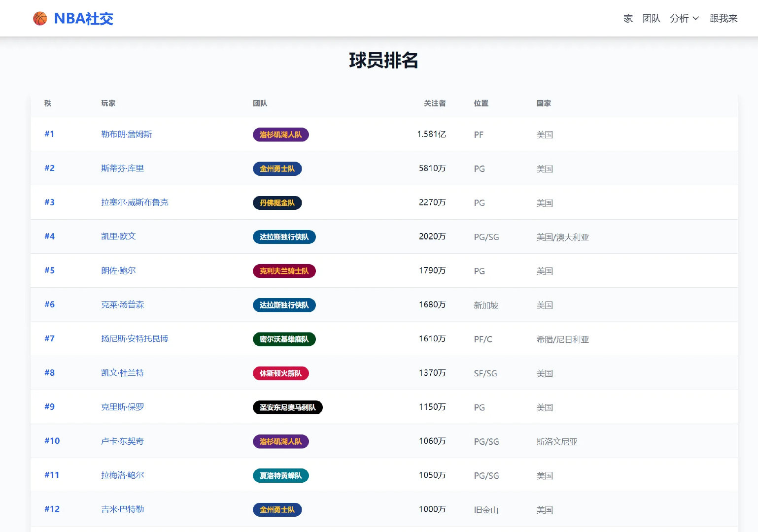Click rank #7 cell
758x532 pixels.
click(49, 338)
